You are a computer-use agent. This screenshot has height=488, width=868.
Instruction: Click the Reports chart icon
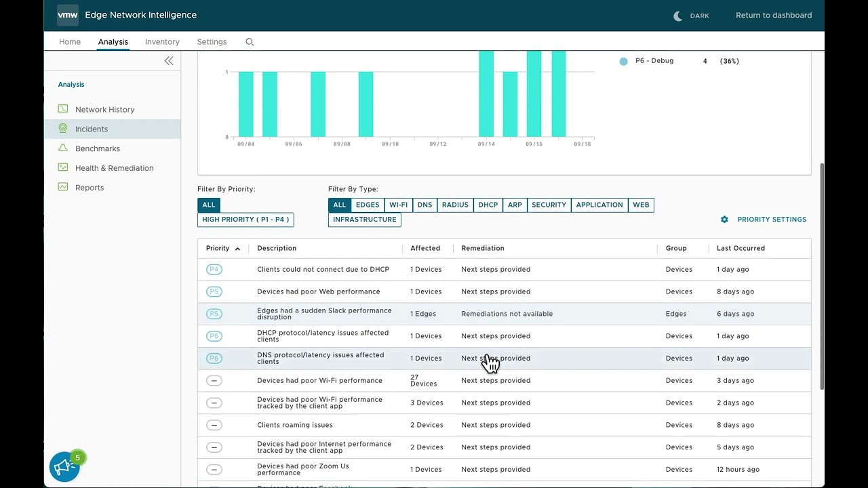coord(63,187)
